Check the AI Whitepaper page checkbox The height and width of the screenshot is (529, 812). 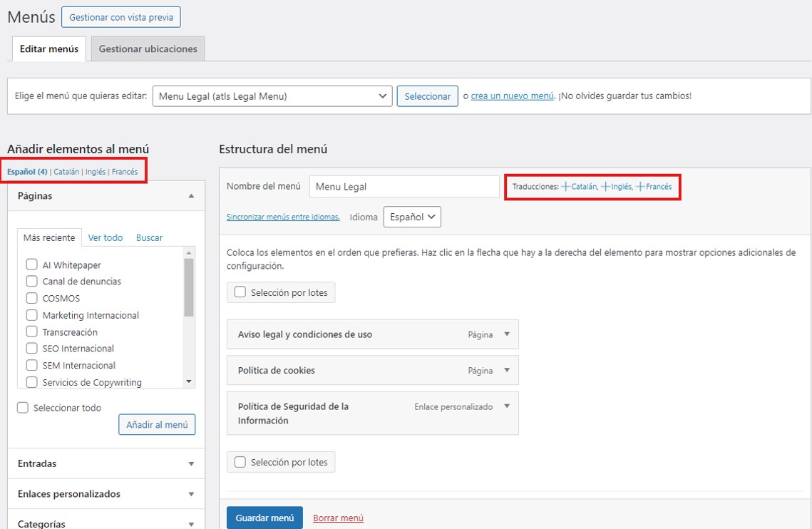(31, 264)
